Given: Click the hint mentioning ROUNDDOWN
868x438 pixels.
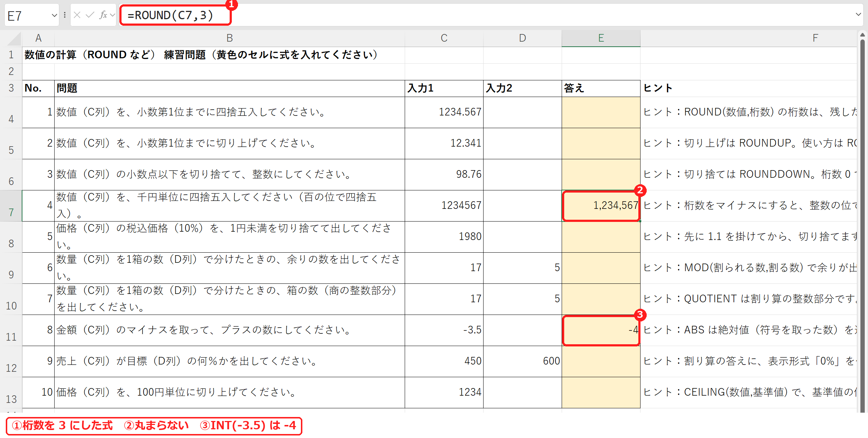Looking at the screenshot, I should 749,174.
